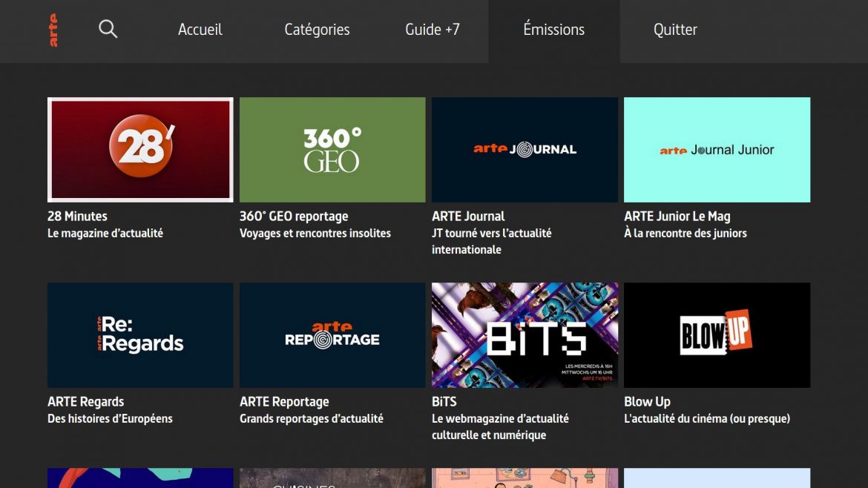Click "À la rencontre des juniors" description

[x=685, y=234]
